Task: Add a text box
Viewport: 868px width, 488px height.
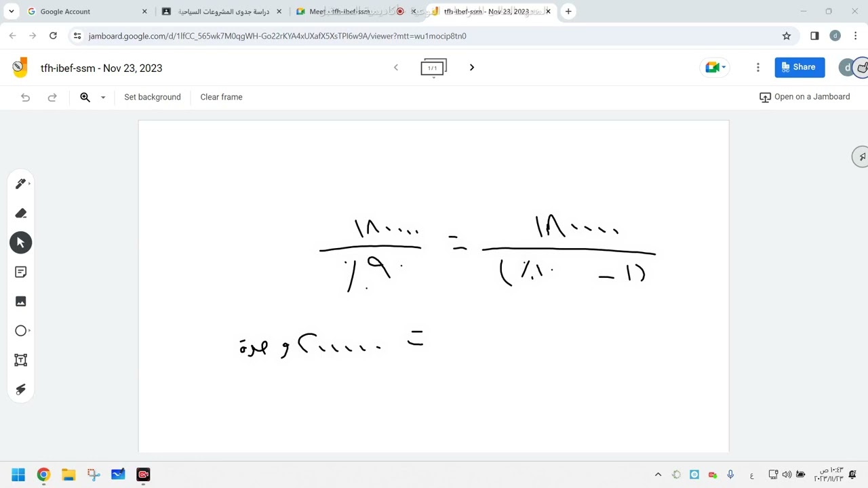Action: tap(20, 360)
